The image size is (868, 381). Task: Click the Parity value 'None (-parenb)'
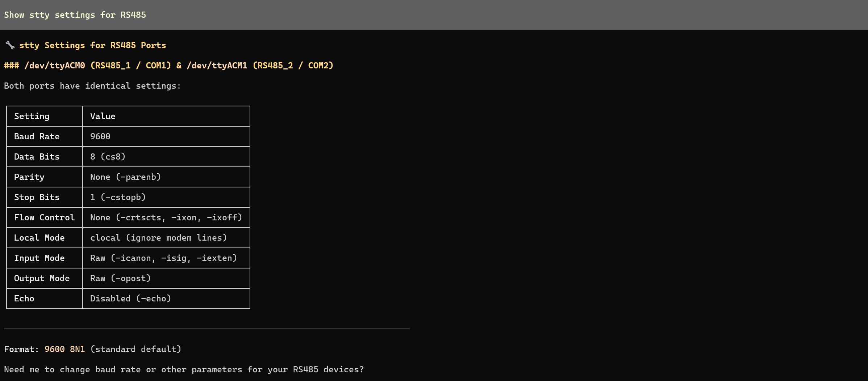(x=125, y=177)
